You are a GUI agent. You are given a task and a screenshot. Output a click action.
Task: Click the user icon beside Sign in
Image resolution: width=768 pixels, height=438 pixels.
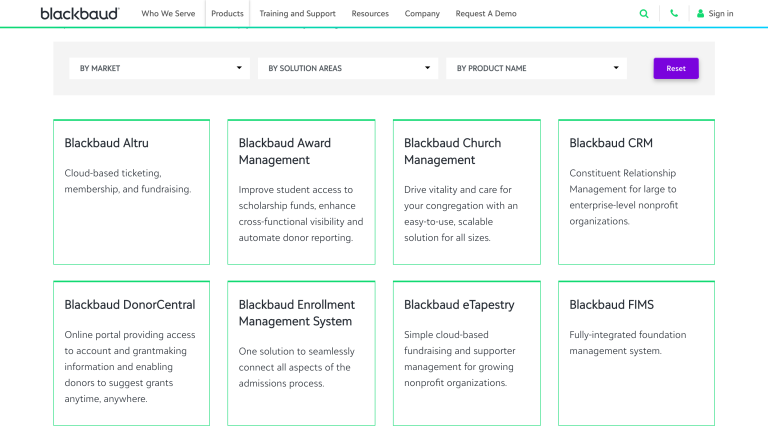click(700, 14)
